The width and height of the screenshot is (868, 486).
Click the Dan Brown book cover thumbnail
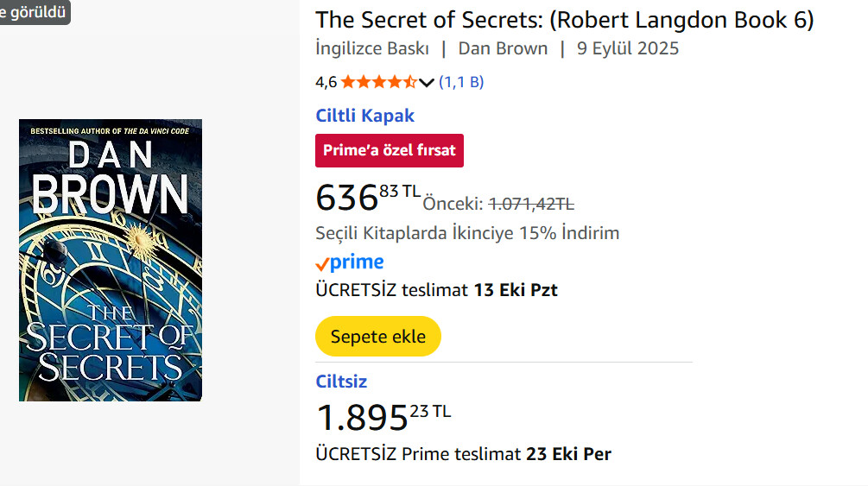pos(111,260)
